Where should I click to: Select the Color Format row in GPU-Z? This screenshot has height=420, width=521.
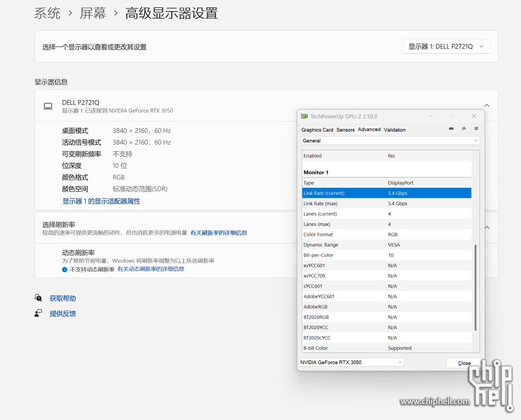[x=387, y=234]
